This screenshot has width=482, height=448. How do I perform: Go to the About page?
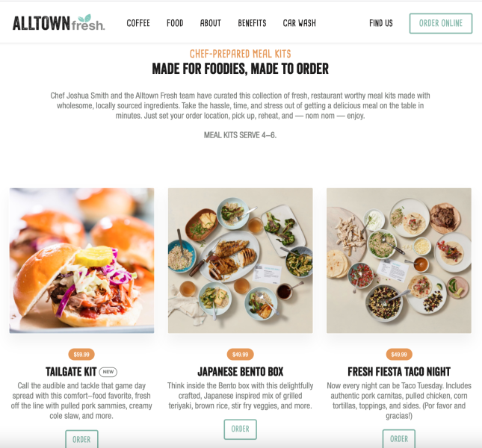[211, 23]
